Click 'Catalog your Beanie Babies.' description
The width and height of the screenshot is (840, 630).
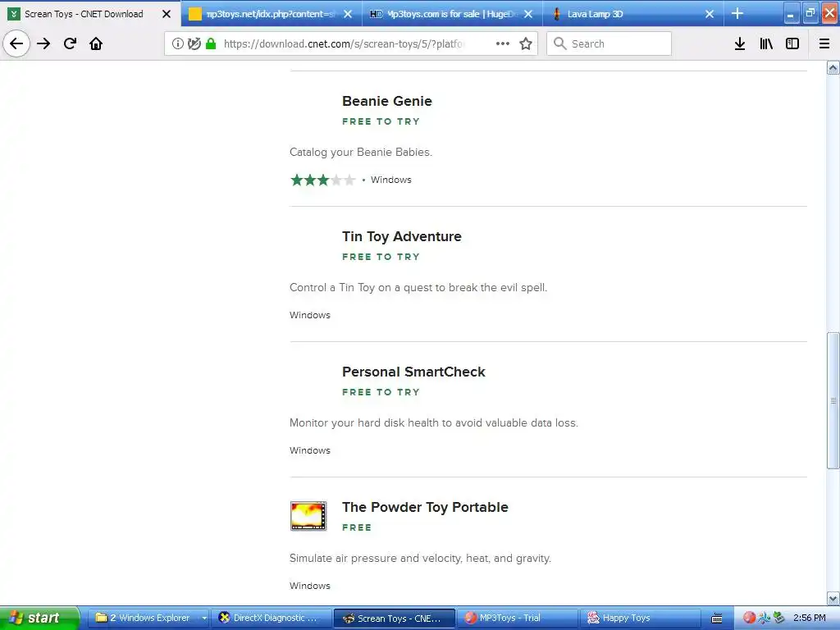tap(361, 152)
